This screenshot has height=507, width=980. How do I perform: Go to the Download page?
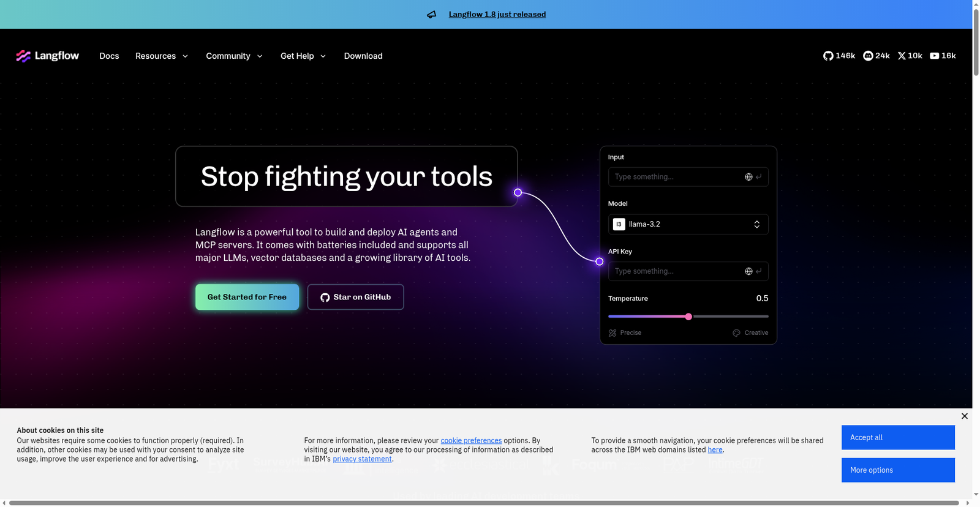[x=363, y=56]
